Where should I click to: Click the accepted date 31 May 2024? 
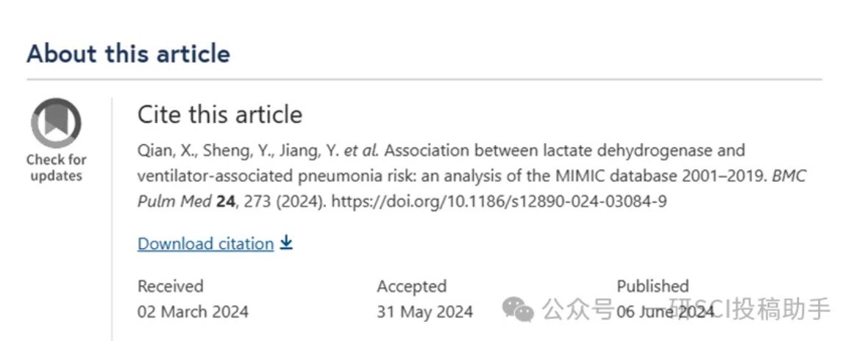point(424,312)
